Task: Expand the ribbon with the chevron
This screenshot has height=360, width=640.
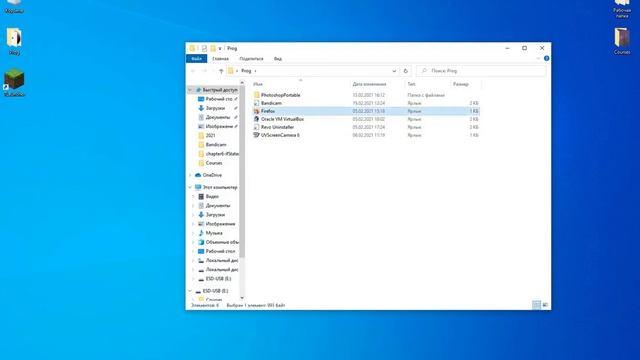Action: point(538,58)
